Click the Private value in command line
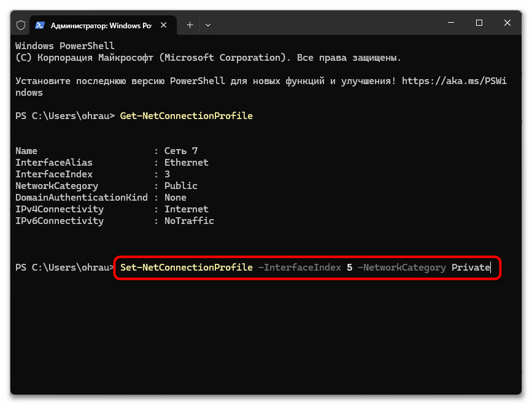 pos(471,268)
